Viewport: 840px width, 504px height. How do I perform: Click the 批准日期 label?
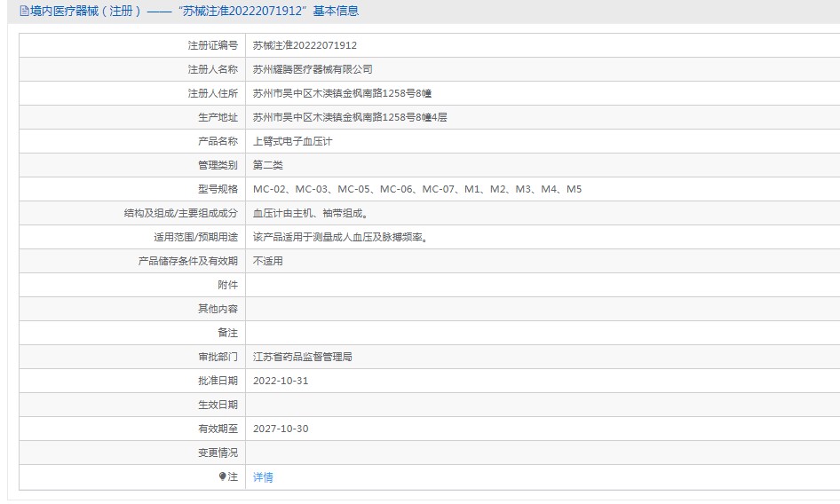click(218, 381)
